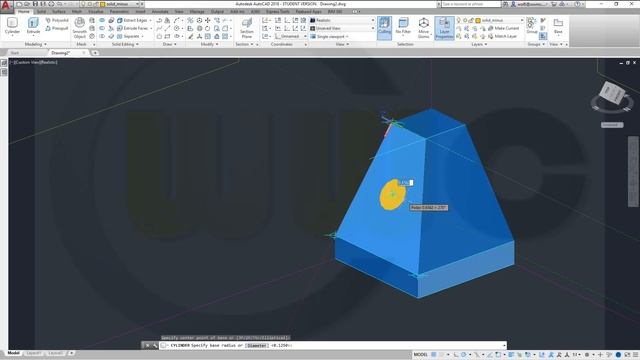Open Layer Properties manager
Viewport: 640px width, 360px height.
(x=444, y=28)
